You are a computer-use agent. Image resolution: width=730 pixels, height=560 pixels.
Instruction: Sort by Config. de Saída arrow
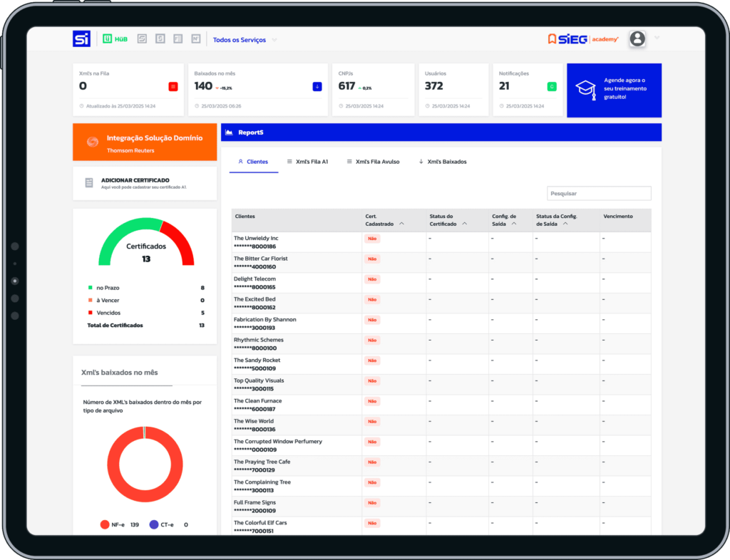point(514,224)
